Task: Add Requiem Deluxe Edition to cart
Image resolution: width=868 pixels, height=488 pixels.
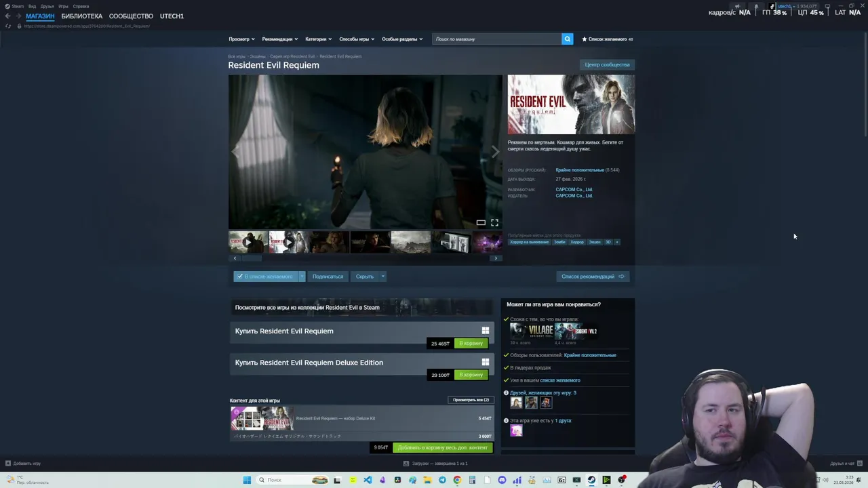Action: click(x=471, y=375)
